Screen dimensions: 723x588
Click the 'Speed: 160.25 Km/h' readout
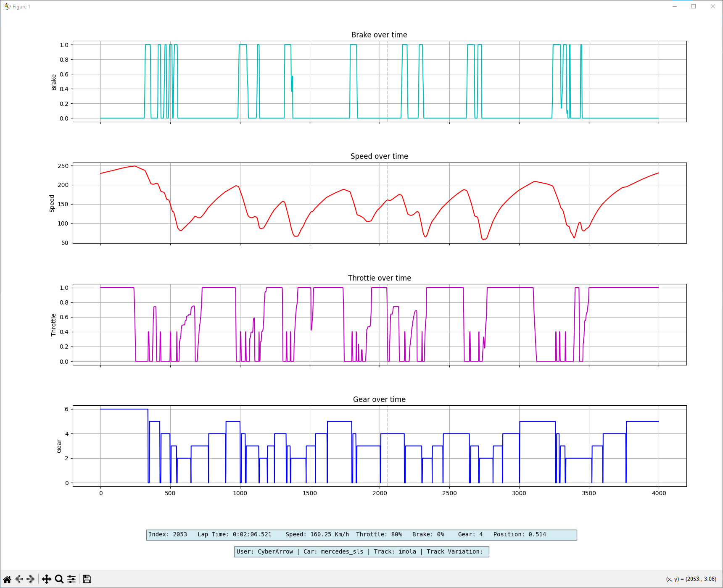click(x=317, y=535)
